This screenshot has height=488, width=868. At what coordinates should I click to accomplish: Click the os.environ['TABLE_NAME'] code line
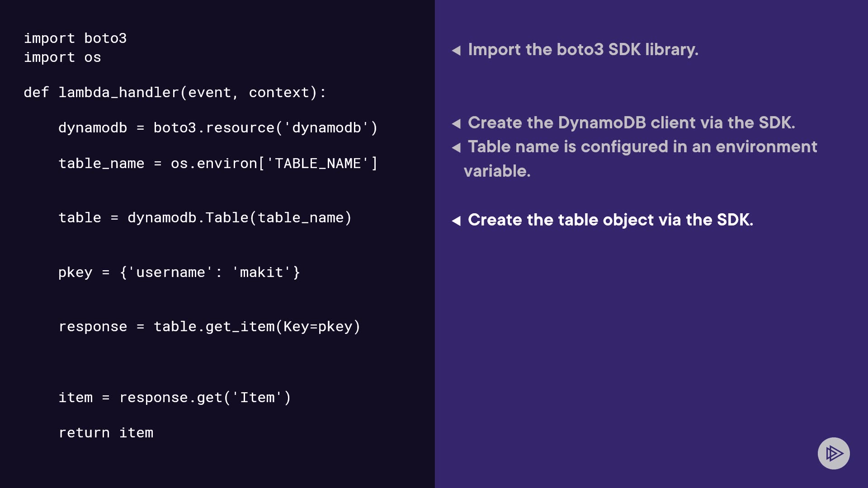[217, 164]
